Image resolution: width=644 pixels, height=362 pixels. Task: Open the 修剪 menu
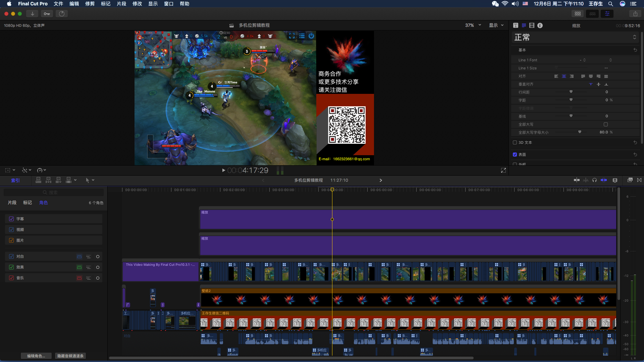(x=90, y=4)
